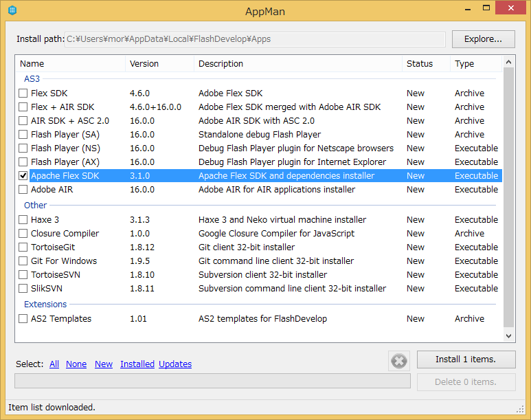Viewport: 531px width, 420px height.
Task: Click 'AS2 templates for FlashDevelop' description
Action: 262,319
